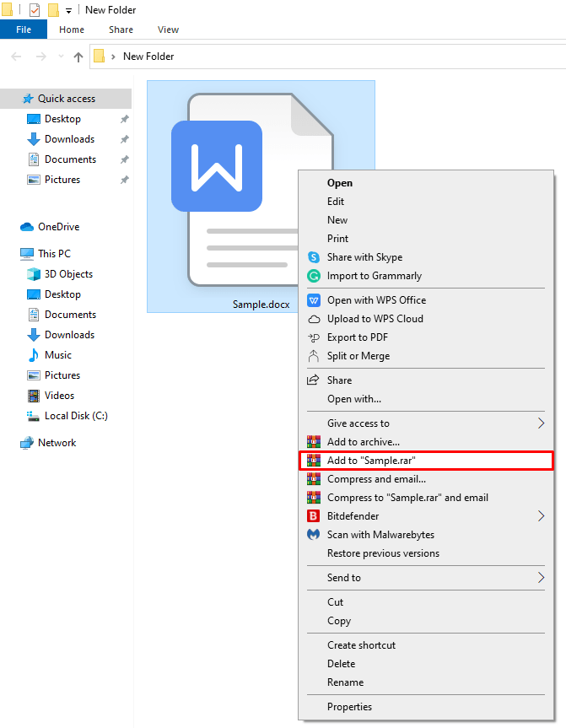Choose Copy from the context menu
Screen dimensions: 566x728
[x=426, y=621]
